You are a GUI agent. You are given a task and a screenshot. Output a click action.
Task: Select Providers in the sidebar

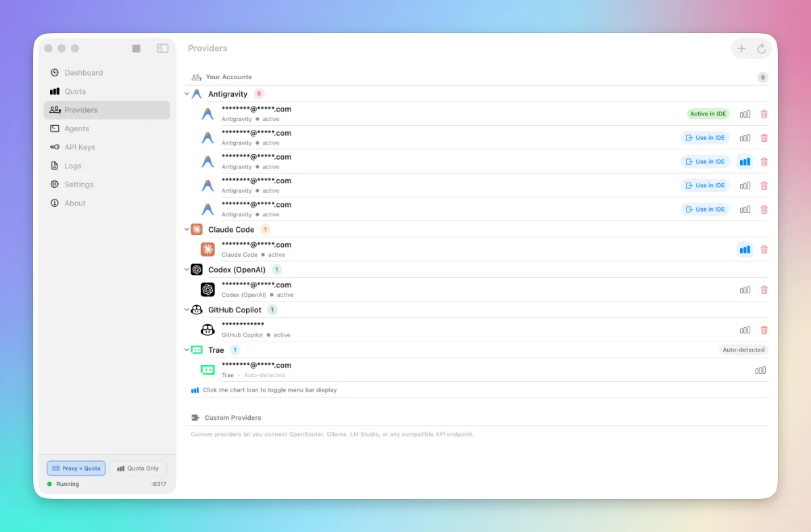pos(107,110)
